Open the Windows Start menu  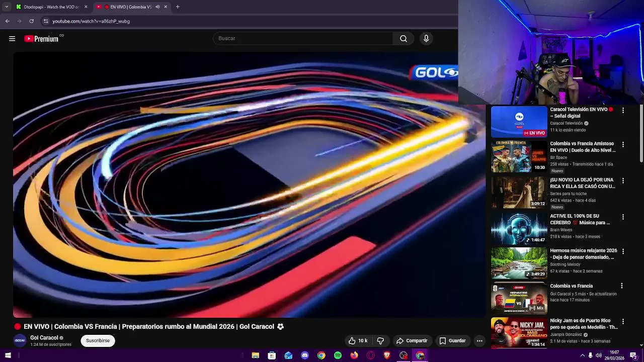8,355
